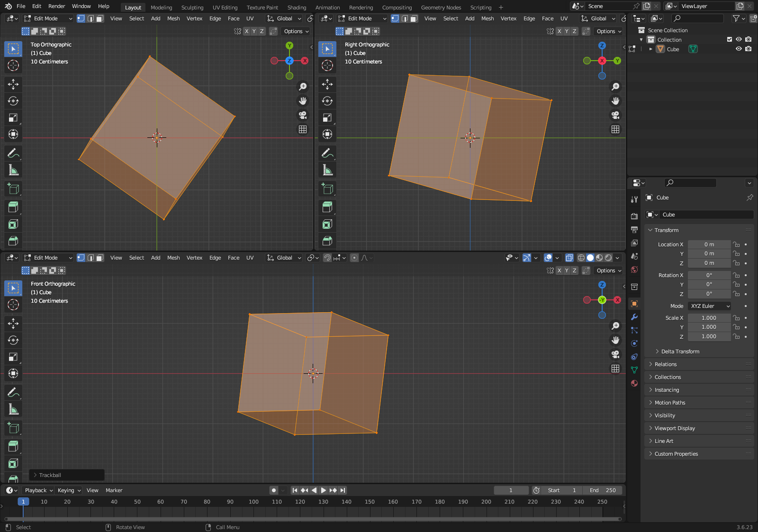Select the Cursor tool in Right viewport

pyautogui.click(x=327, y=65)
